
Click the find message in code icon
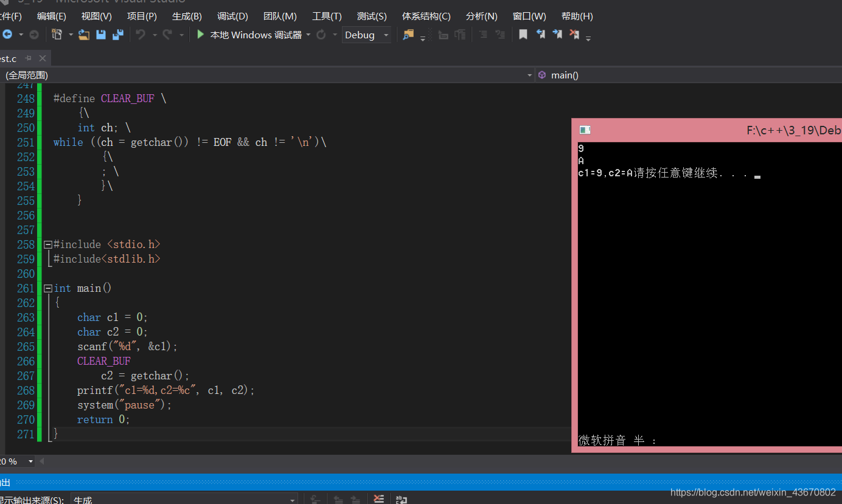[315, 500]
